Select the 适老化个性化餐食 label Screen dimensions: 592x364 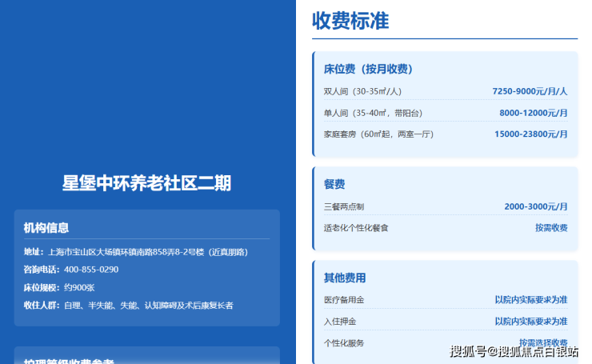coord(356,228)
